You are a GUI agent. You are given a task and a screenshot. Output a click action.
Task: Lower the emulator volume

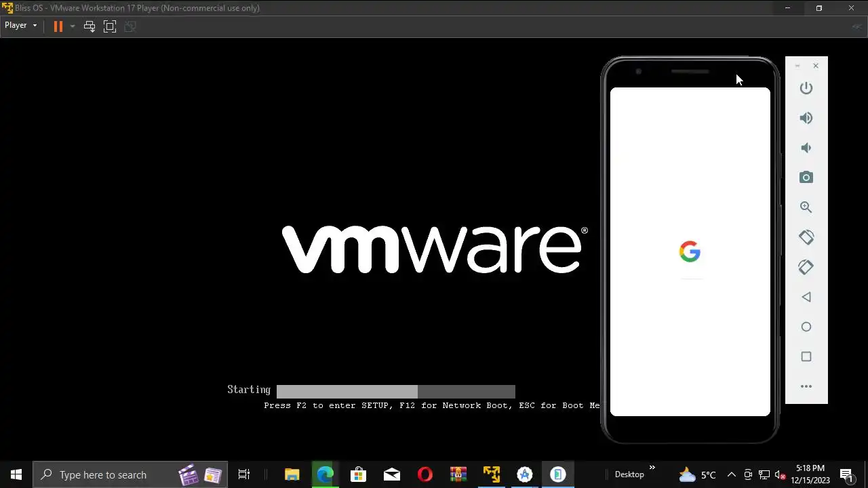[806, 148]
